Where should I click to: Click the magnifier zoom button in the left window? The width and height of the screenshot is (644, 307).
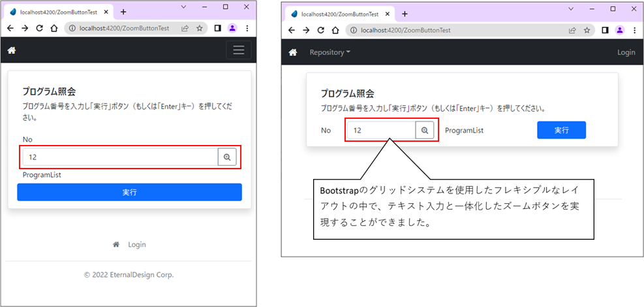[x=226, y=157]
